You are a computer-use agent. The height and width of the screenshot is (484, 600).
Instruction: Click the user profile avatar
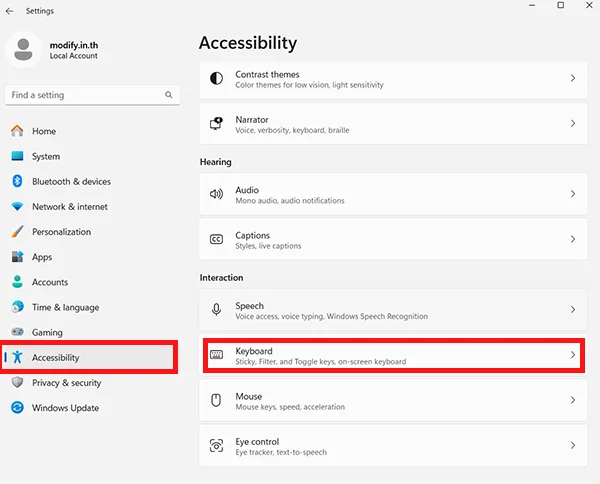23,50
